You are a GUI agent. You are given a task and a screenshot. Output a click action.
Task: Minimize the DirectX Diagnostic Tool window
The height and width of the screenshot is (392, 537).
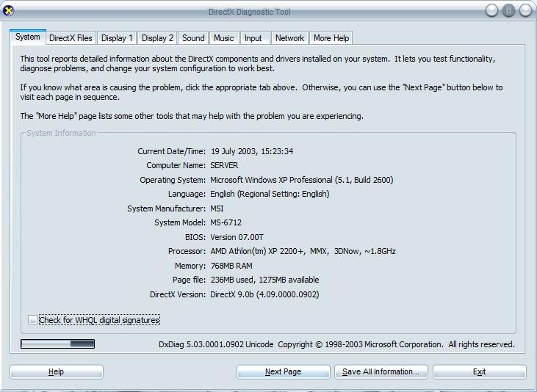[x=491, y=10]
